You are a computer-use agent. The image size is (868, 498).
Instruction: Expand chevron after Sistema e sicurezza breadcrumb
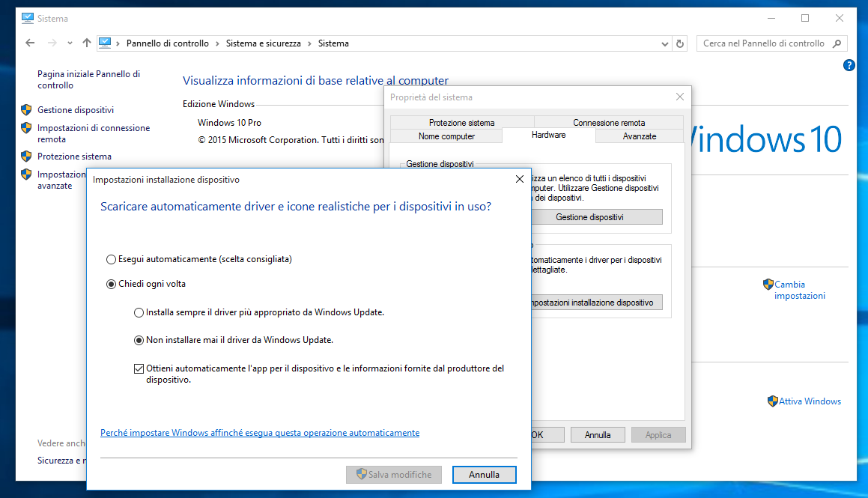[x=309, y=43]
